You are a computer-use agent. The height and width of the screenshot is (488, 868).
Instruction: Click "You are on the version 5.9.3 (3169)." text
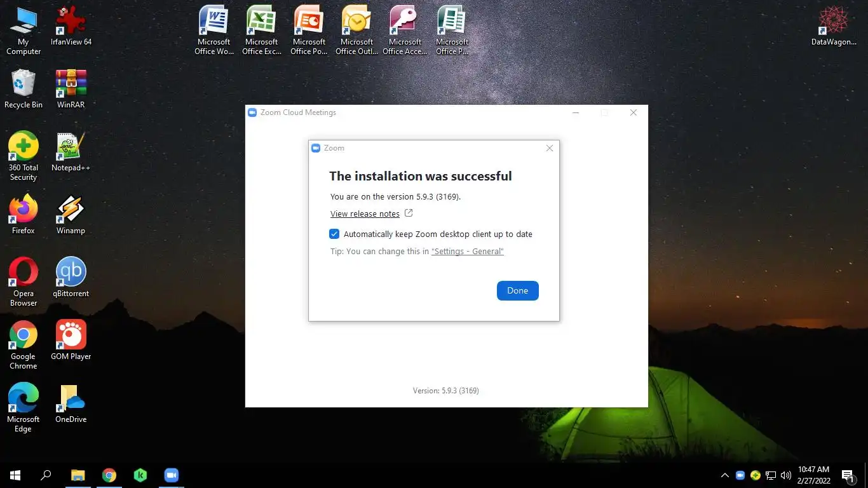click(395, 197)
